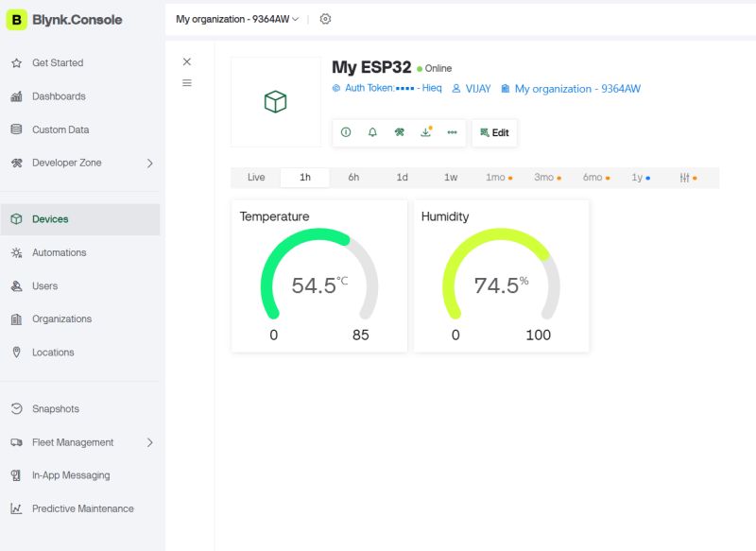This screenshot has width=756, height=551.
Task: Open Snapshots menu item
Action: point(80,409)
